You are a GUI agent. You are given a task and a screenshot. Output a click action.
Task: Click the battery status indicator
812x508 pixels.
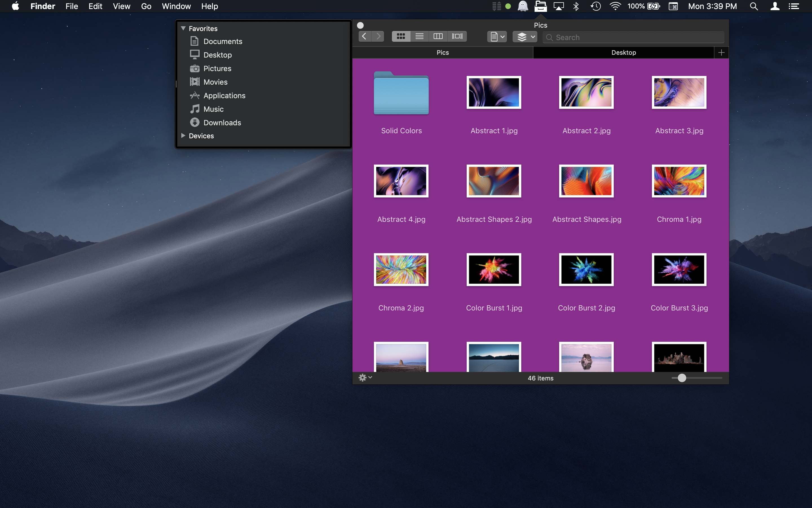point(644,6)
